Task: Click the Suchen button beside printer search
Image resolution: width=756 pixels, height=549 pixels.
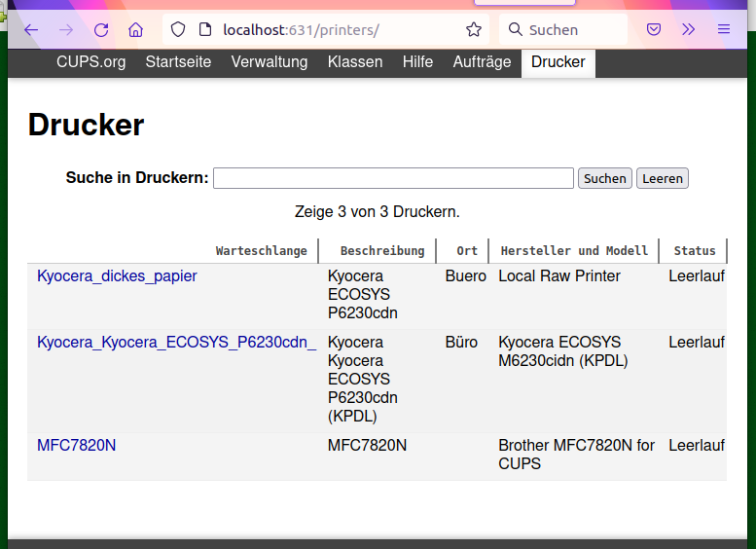Action: (x=604, y=178)
